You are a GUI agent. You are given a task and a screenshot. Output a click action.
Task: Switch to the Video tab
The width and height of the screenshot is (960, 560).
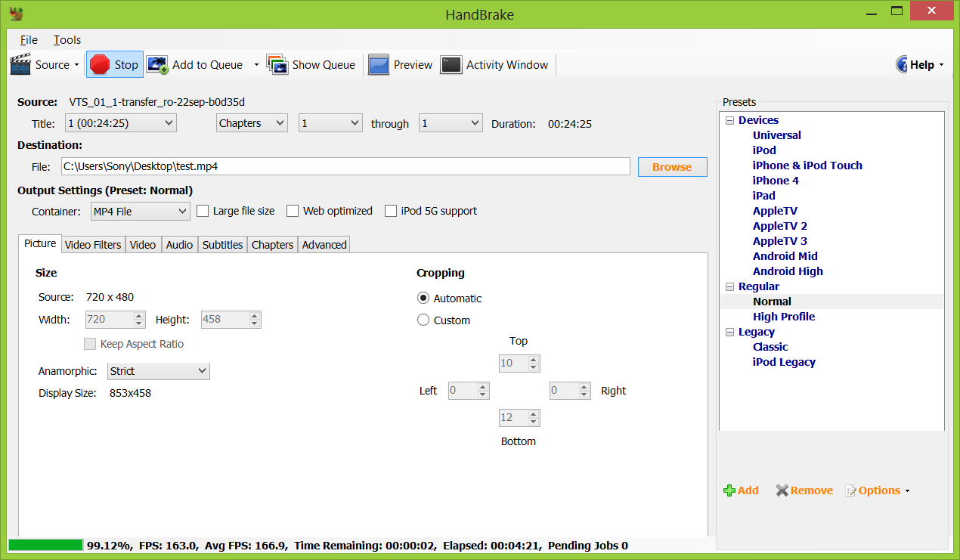(x=143, y=245)
